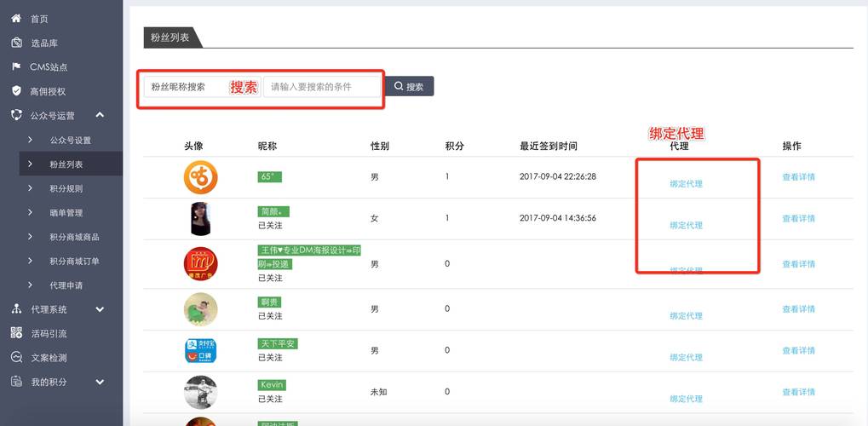Click the 最近签到时间 column header
868x426 pixels.
pos(548,147)
